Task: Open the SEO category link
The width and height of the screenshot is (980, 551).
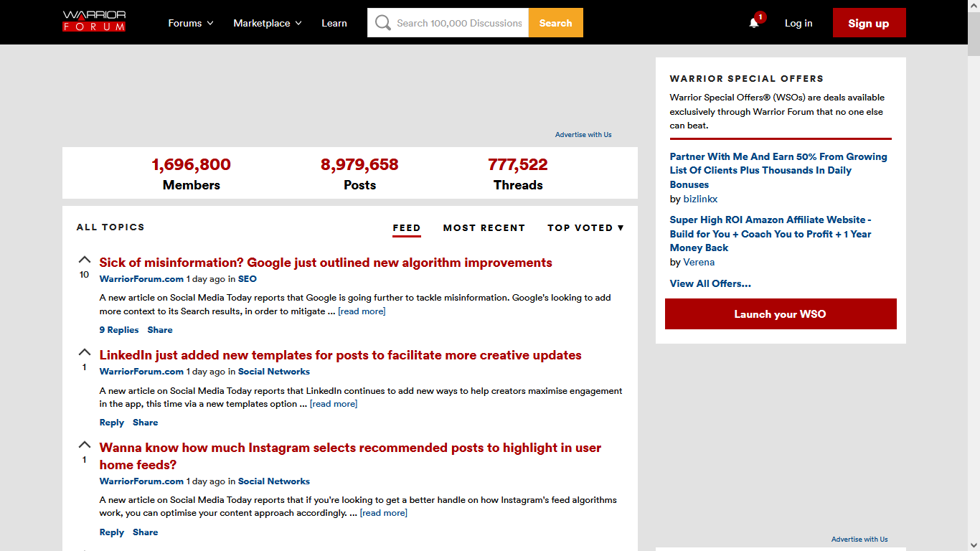Action: [x=248, y=279]
